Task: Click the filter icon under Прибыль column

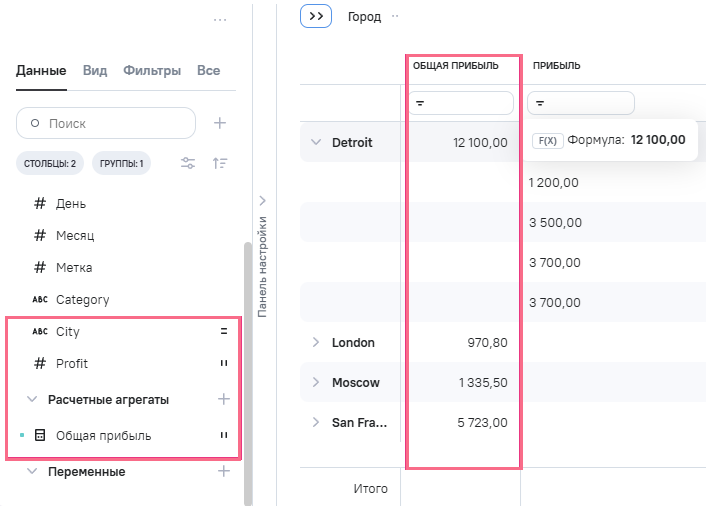Action: coord(538,103)
